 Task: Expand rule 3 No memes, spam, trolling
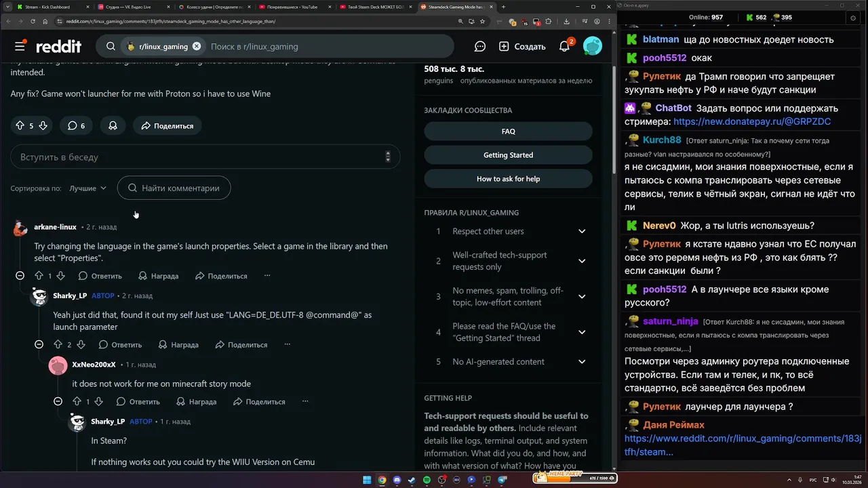coord(510,296)
